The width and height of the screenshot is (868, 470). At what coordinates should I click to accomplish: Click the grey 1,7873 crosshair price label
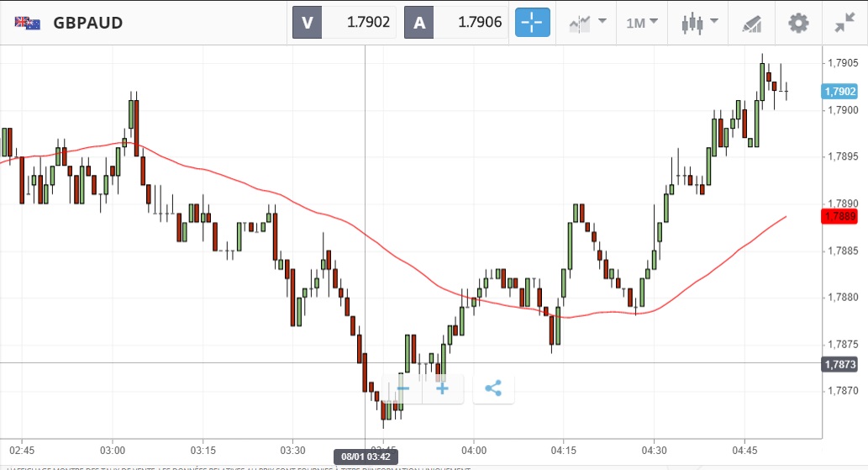click(x=840, y=364)
